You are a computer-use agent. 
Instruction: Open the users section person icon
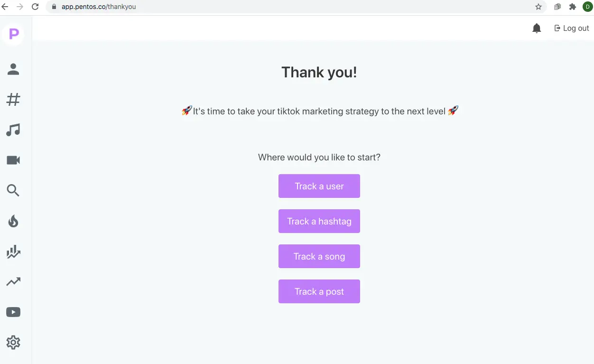click(x=13, y=69)
